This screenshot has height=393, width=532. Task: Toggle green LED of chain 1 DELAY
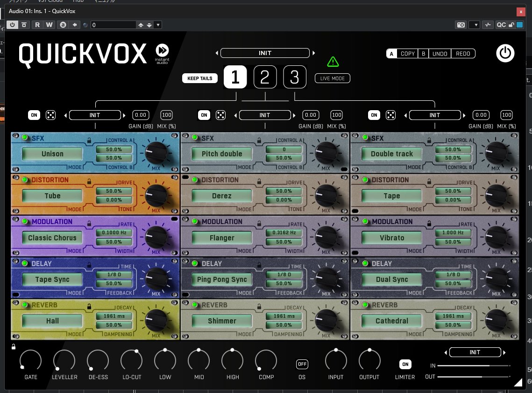point(25,263)
